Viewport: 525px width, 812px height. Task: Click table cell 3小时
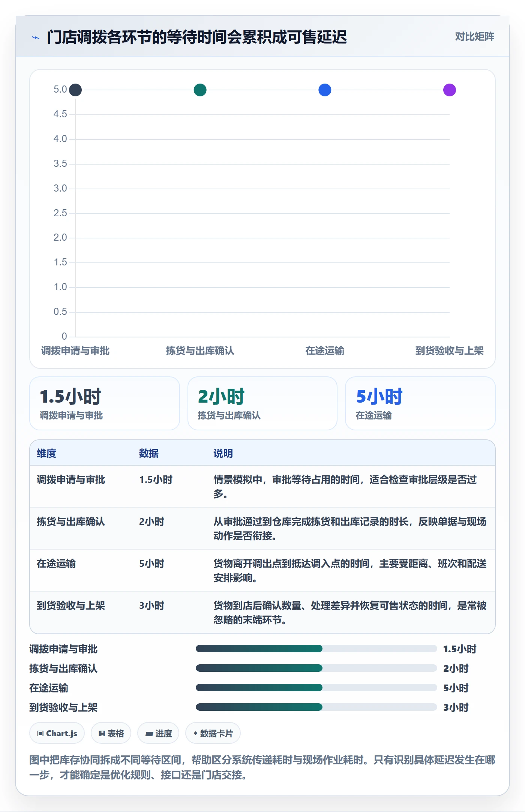(x=152, y=605)
